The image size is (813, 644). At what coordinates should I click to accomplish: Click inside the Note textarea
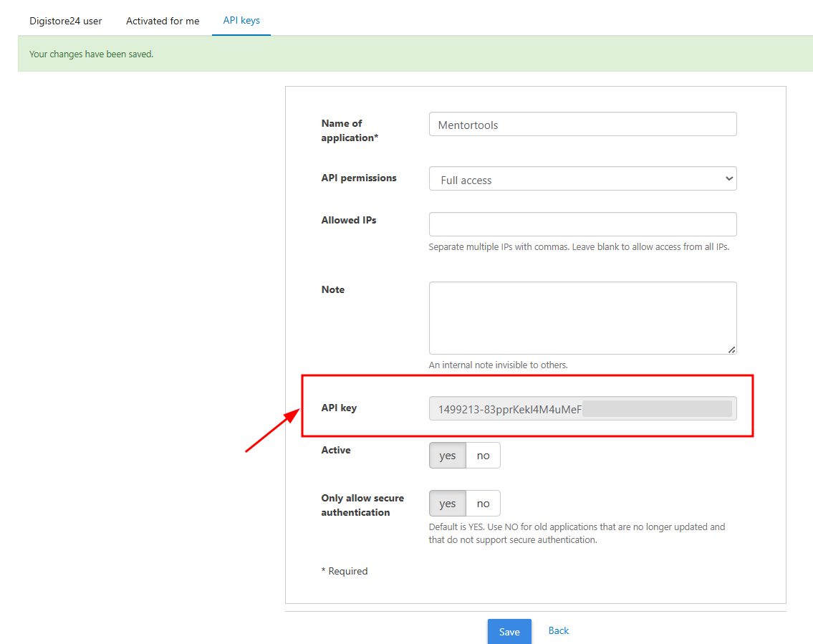pos(582,318)
